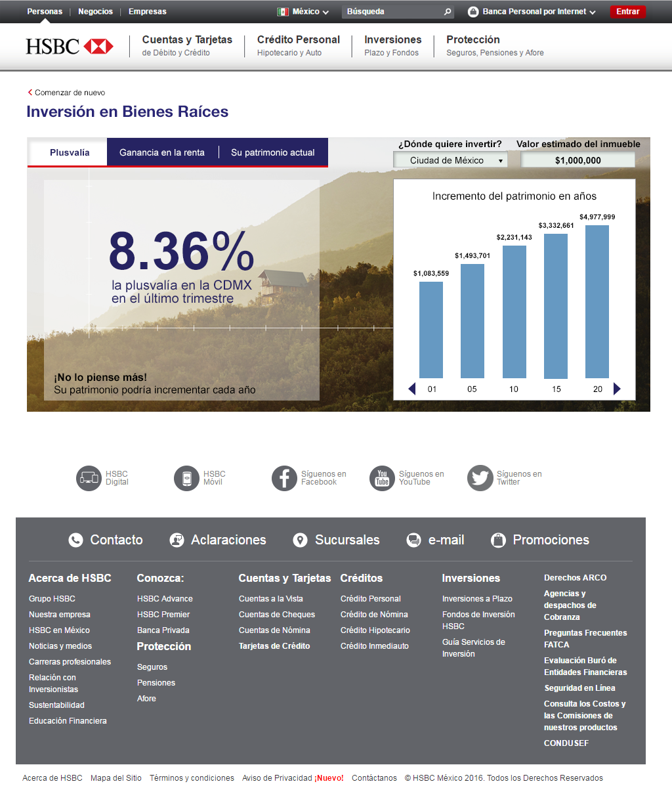Viewport: 672px width, 788px height.
Task: Click the HSBC logo
Action: pos(70,47)
